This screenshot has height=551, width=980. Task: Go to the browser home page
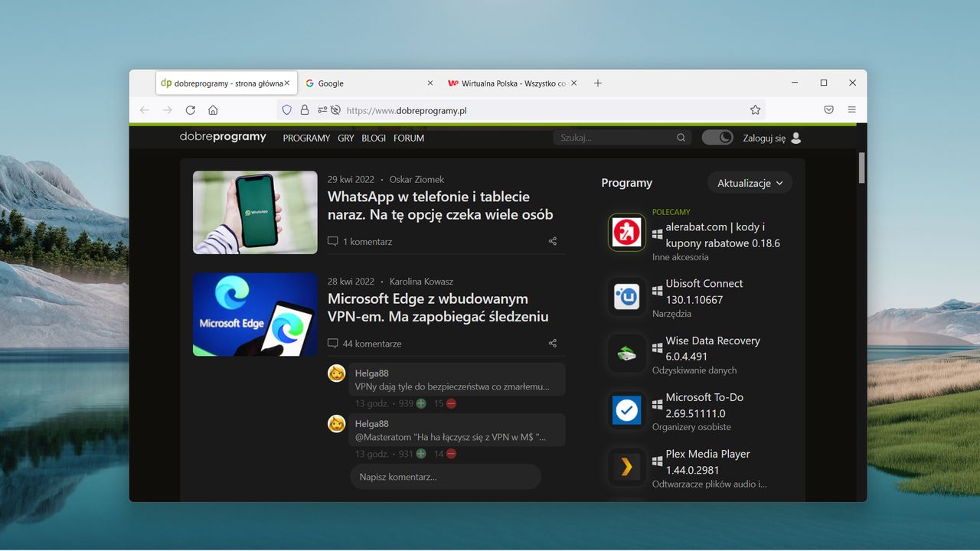click(x=213, y=110)
